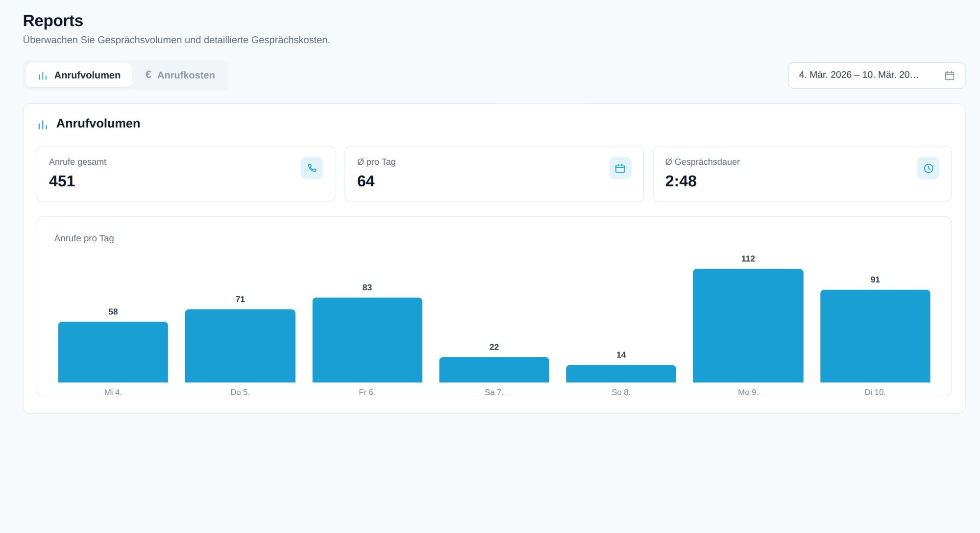Click the bar chart icon on Anrufvolumen tab

(43, 76)
